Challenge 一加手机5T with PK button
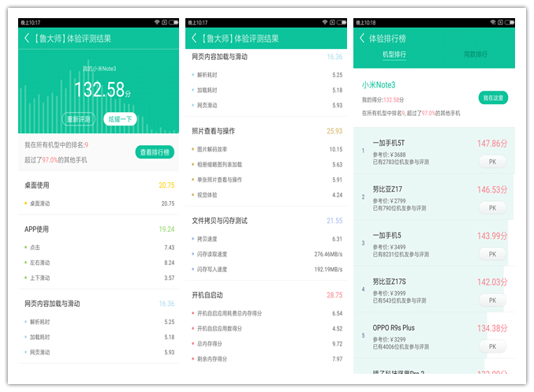This screenshot has width=534, height=392. click(x=492, y=162)
